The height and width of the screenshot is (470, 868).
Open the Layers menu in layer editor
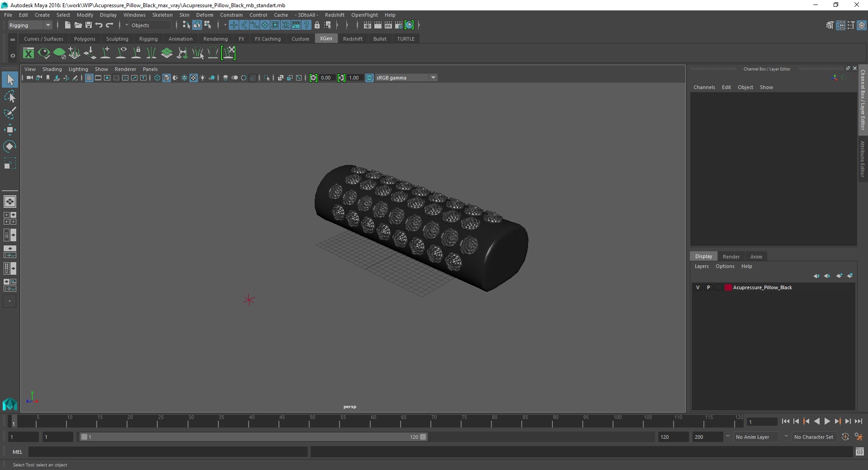(x=702, y=266)
